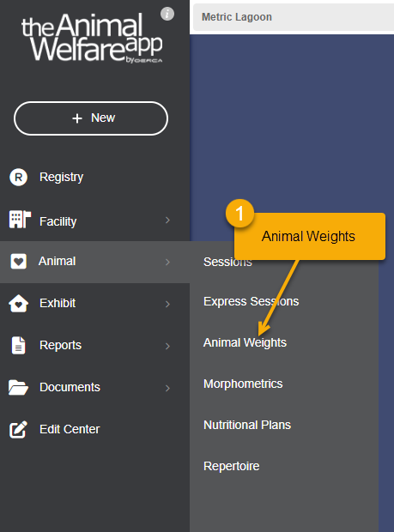Image resolution: width=394 pixels, height=532 pixels.
Task: Click the Facility building icon
Action: point(20,220)
